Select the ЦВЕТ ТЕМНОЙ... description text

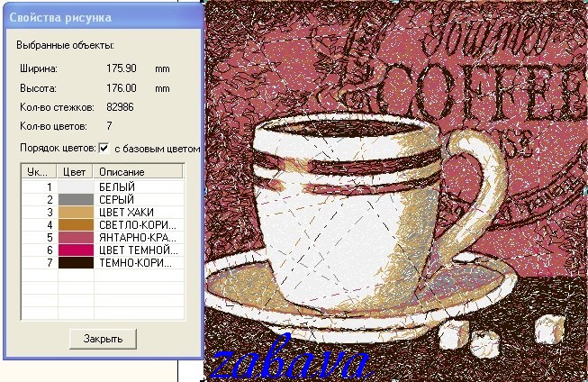(x=139, y=250)
